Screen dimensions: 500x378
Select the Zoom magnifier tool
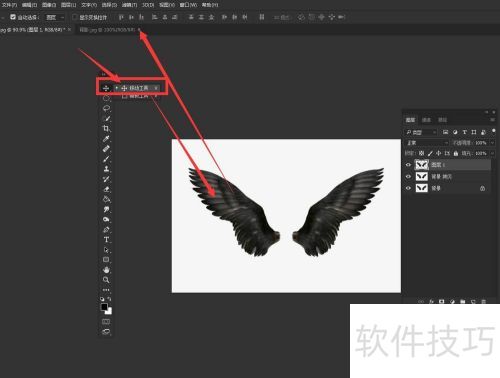pos(106,280)
